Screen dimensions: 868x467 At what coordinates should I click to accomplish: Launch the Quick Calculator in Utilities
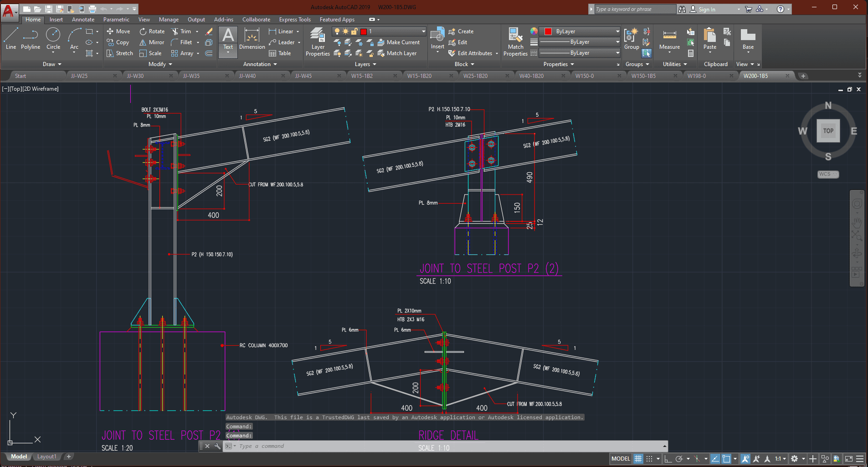691,53
